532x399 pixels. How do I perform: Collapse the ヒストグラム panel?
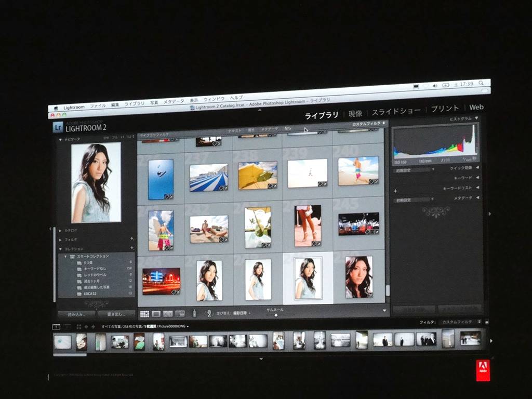pyautogui.click(x=477, y=118)
